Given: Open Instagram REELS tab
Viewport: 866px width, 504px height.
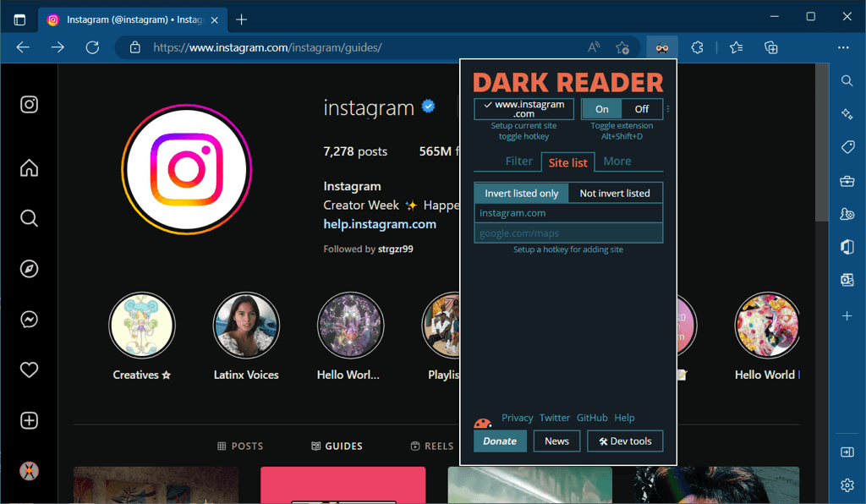Looking at the screenshot, I should click(432, 446).
